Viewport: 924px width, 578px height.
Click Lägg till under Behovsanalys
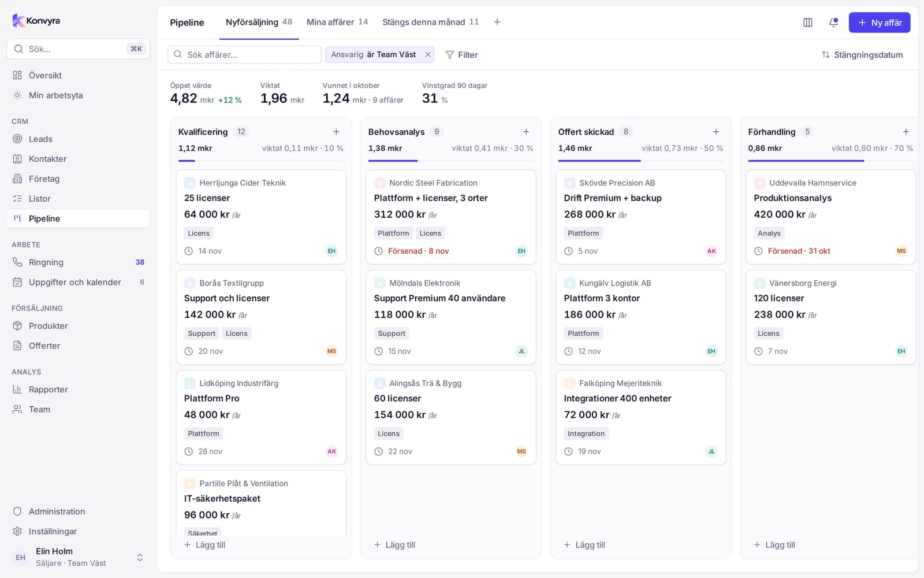394,545
